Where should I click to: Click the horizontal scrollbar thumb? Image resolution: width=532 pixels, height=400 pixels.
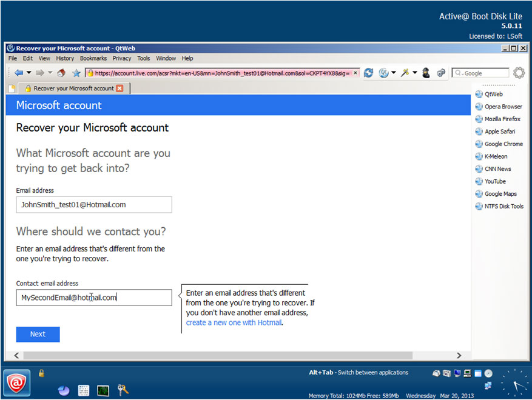(218, 355)
